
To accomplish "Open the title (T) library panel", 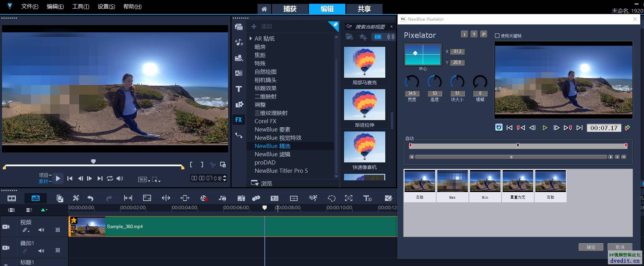I will click(x=238, y=89).
